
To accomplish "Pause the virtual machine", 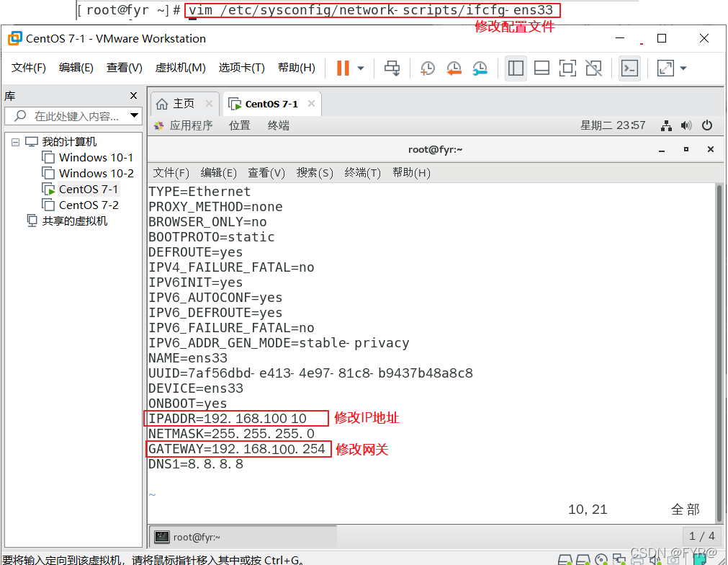I will [x=343, y=68].
